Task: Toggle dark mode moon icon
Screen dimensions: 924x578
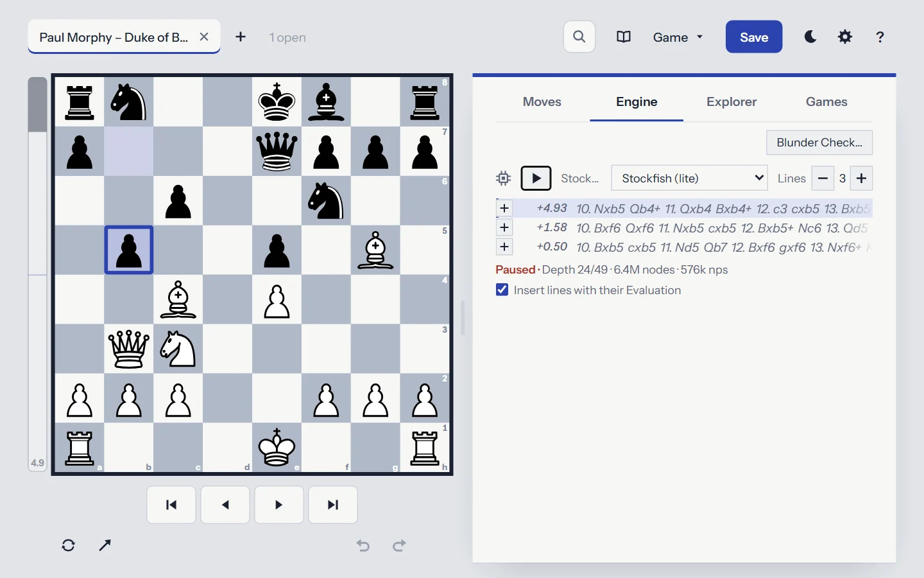Action: pyautogui.click(x=810, y=37)
